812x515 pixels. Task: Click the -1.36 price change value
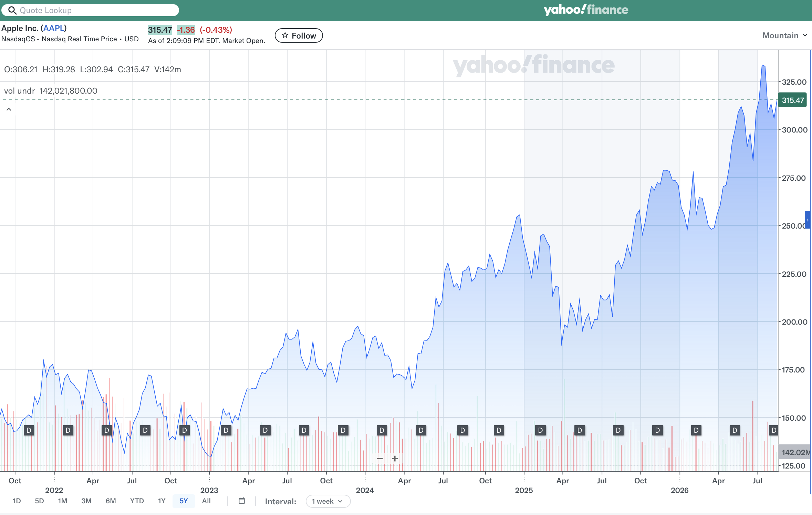tap(186, 30)
